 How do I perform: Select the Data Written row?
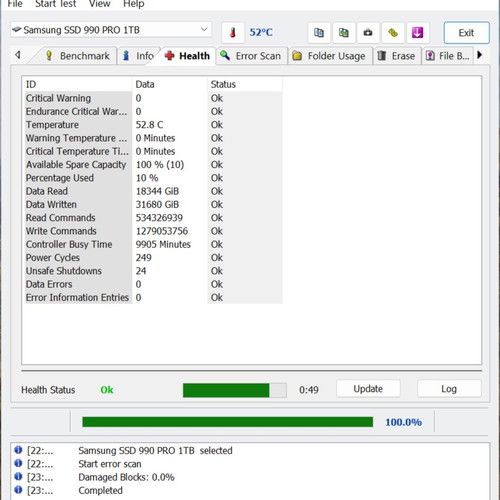click(153, 204)
